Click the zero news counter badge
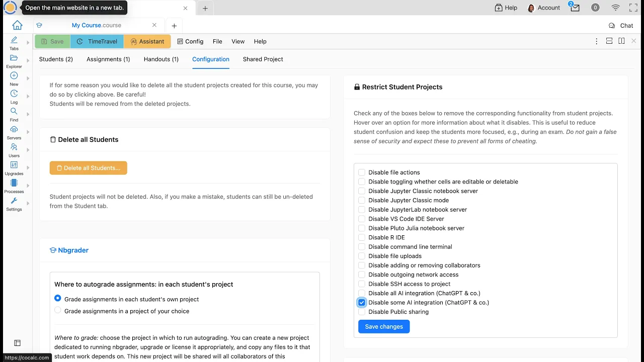This screenshot has height=362, width=644. pos(595,8)
